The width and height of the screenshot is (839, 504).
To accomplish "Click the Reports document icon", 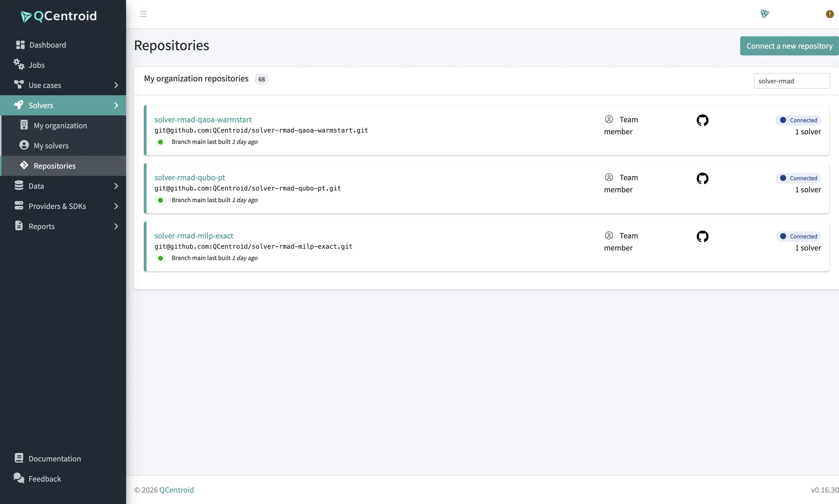I will [x=19, y=226].
